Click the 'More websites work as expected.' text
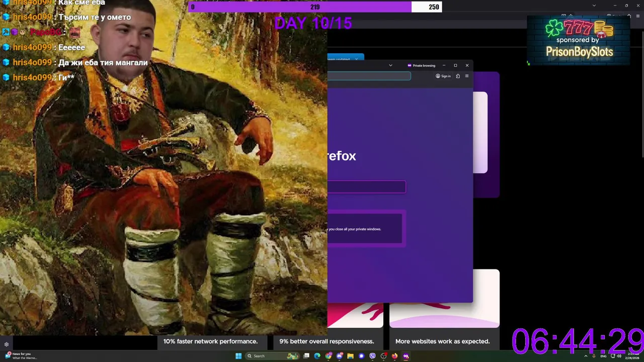 point(442,341)
